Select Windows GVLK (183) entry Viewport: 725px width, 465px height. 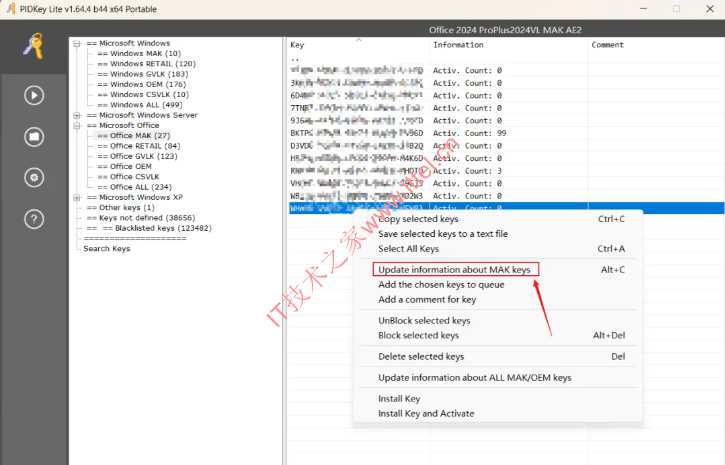[142, 74]
